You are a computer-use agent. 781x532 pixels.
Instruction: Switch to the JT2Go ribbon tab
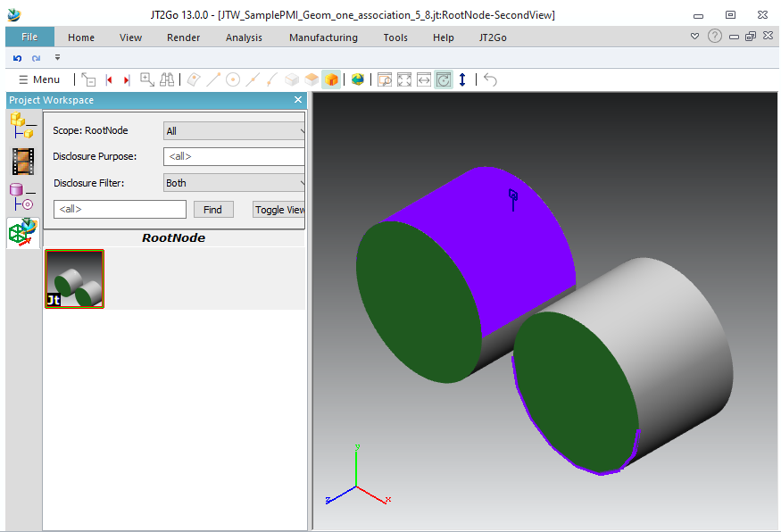point(493,37)
